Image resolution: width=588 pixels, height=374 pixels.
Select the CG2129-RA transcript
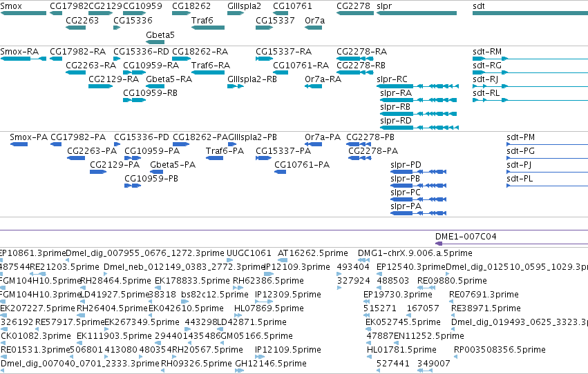pyautogui.click(x=100, y=86)
